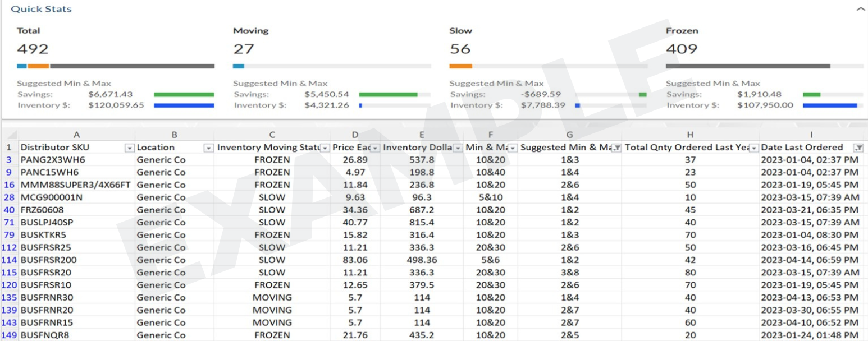Select the cell containing SKU PANG2X3WH6
The image size is (868, 341).
pos(76,160)
